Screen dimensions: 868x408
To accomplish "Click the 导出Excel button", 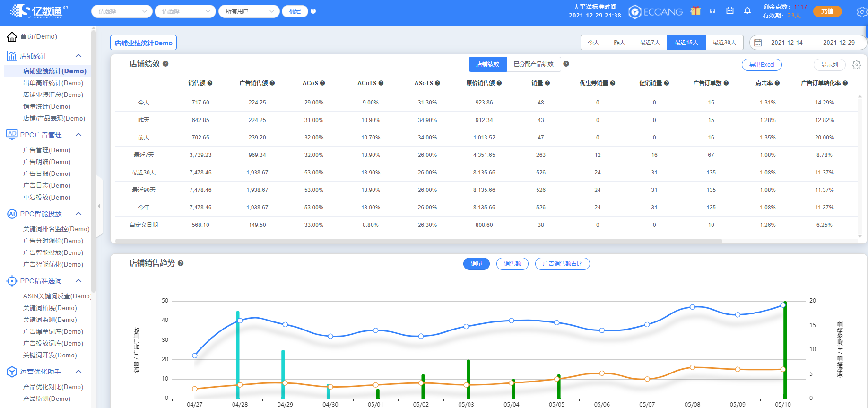I will coord(762,65).
